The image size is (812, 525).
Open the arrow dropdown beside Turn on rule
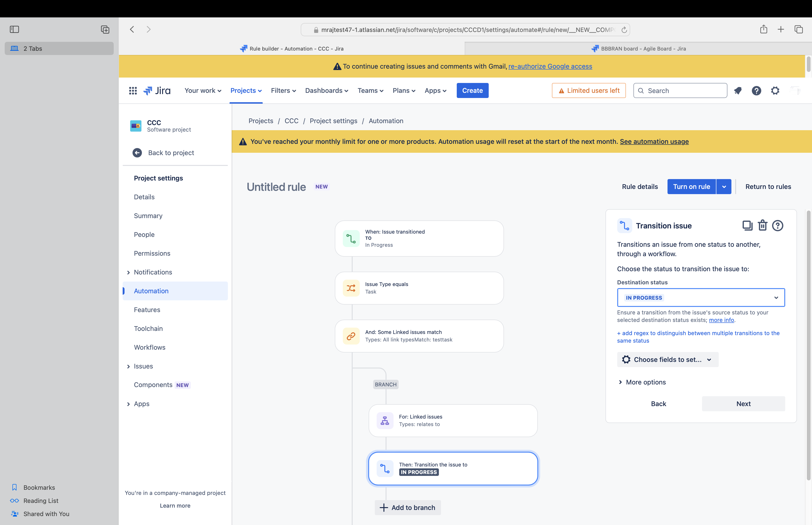[x=724, y=187]
